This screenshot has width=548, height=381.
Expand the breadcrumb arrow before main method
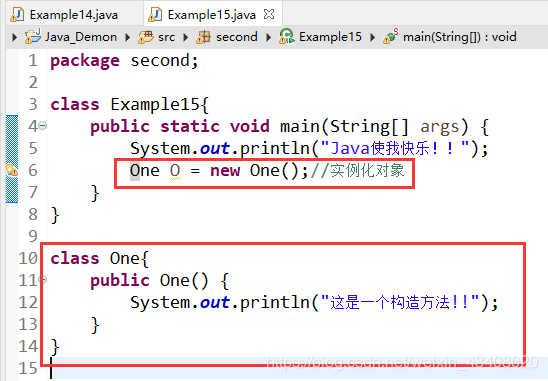click(x=373, y=37)
